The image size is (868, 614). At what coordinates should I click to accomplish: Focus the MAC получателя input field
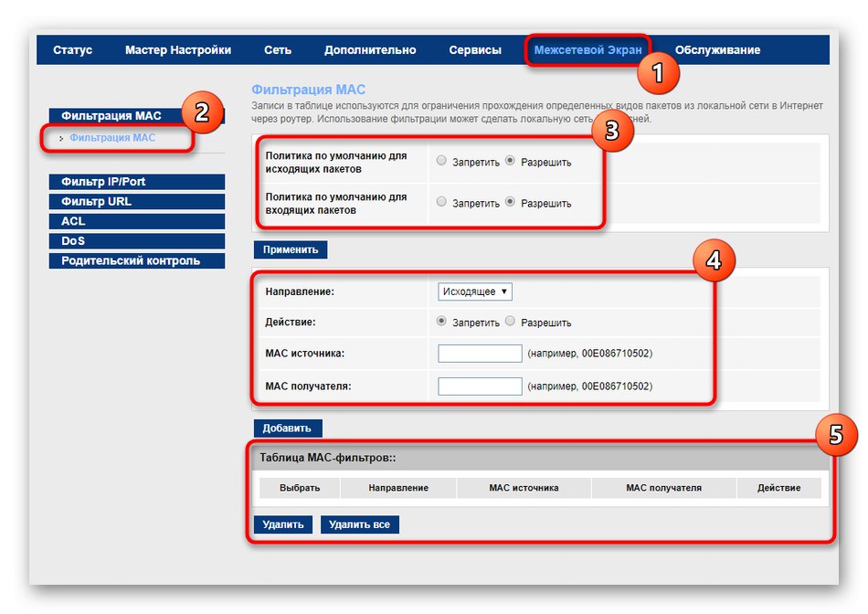[x=480, y=386]
